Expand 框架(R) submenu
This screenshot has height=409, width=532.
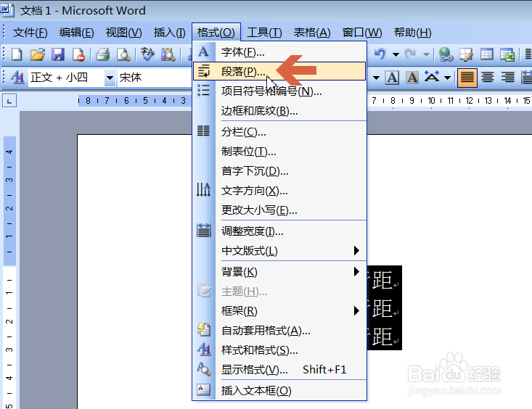click(291, 310)
